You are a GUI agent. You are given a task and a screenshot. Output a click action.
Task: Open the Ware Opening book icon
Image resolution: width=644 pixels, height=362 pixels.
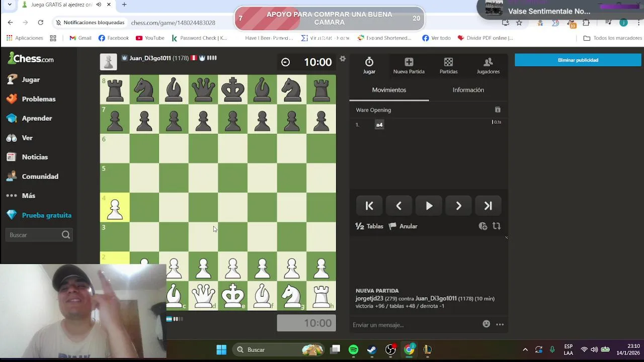click(498, 110)
